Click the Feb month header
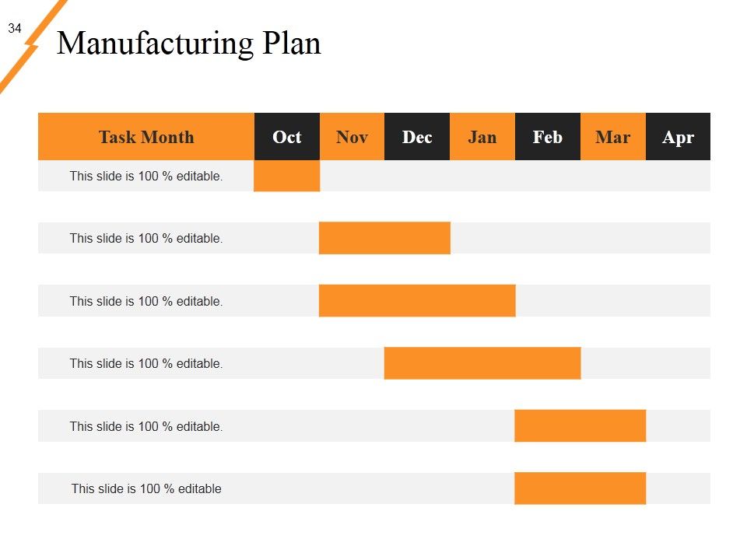The width and height of the screenshot is (747, 560). pyautogui.click(x=547, y=137)
